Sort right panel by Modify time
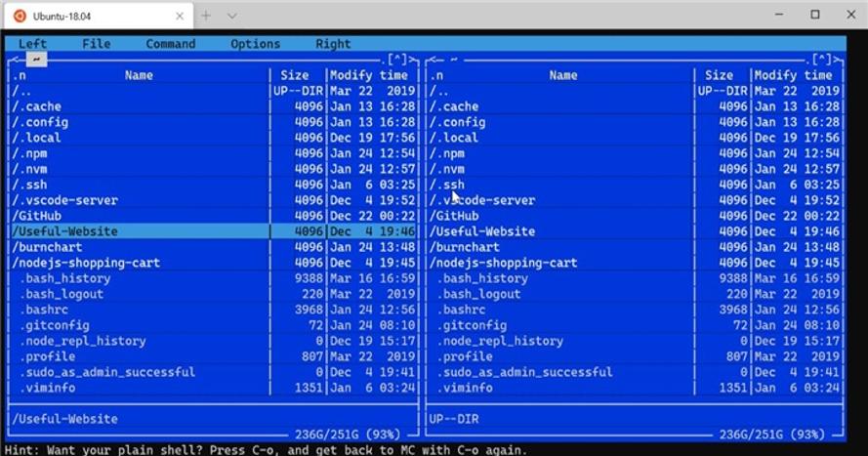868x456 pixels. 793,75
